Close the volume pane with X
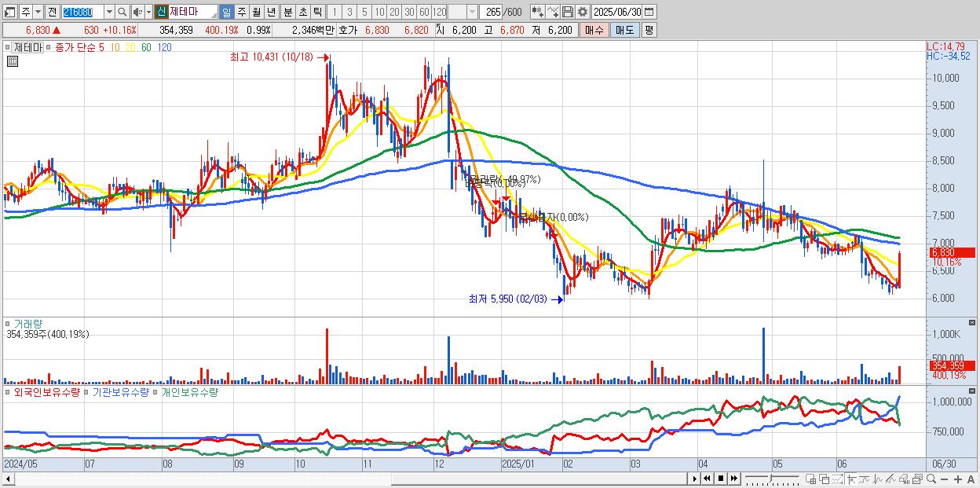Viewport: 980px width, 488px height. [973, 323]
